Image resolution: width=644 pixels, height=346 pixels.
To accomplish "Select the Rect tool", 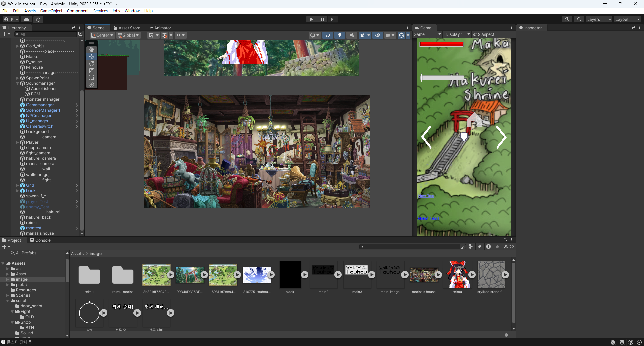I will (92, 78).
